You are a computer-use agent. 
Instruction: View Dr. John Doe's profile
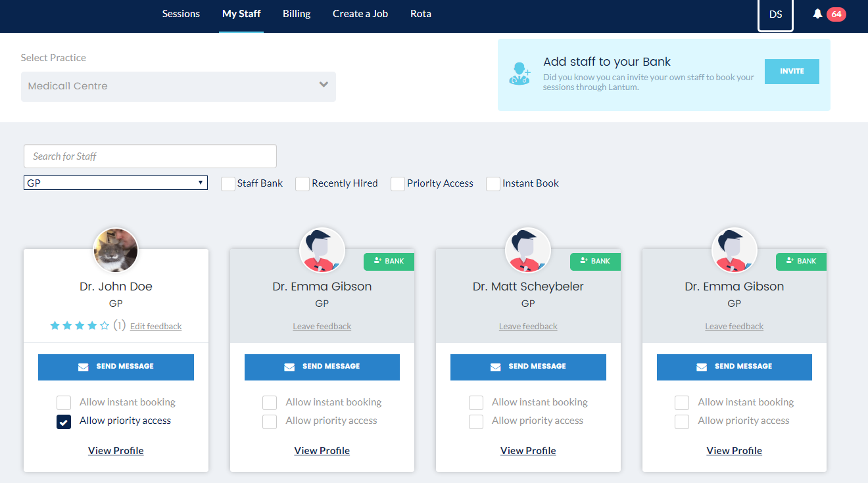116,451
